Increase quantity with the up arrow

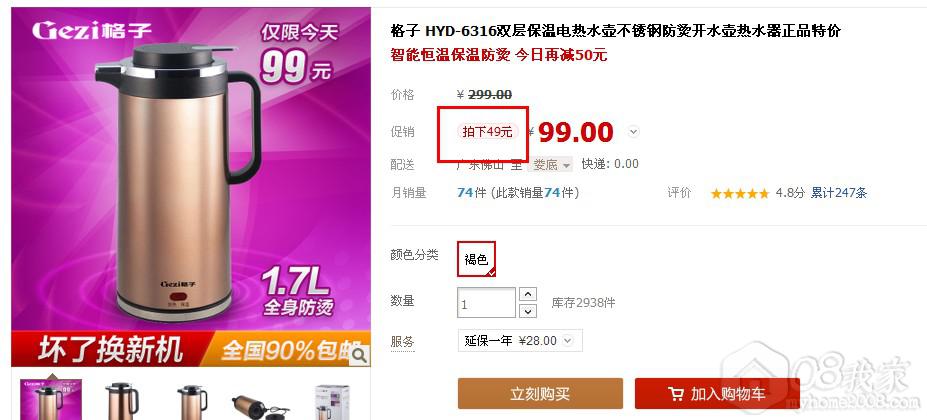527,294
